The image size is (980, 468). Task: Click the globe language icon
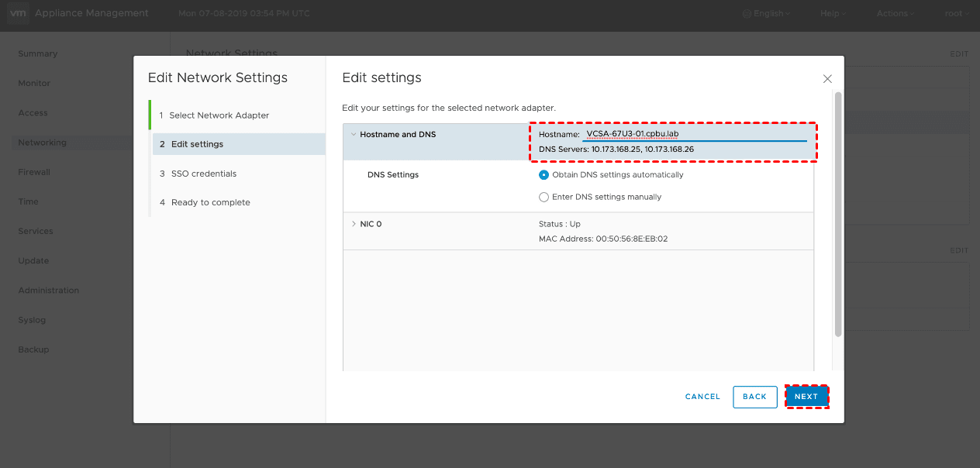(747, 14)
